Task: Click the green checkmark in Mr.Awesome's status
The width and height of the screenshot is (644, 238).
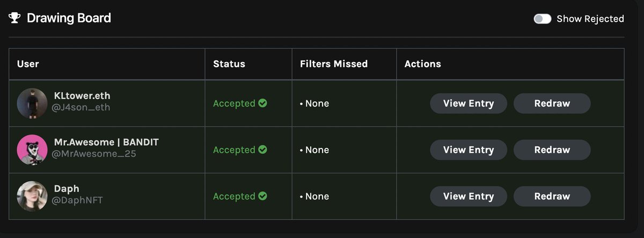Action: [x=262, y=150]
